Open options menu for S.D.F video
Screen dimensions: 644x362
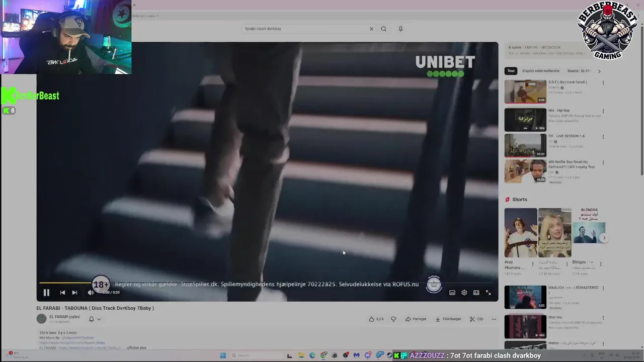pyautogui.click(x=603, y=83)
